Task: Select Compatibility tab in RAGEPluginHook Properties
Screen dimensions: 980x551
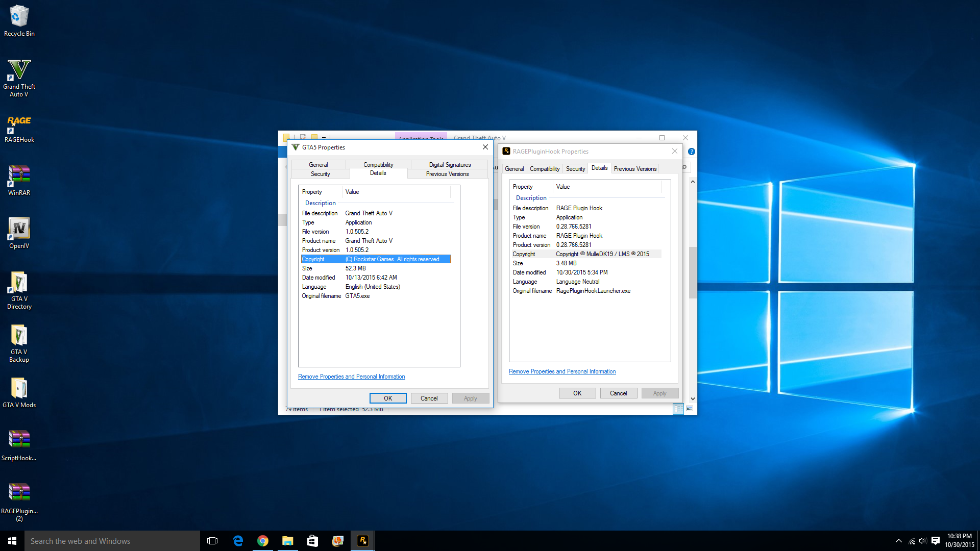Action: pos(544,169)
